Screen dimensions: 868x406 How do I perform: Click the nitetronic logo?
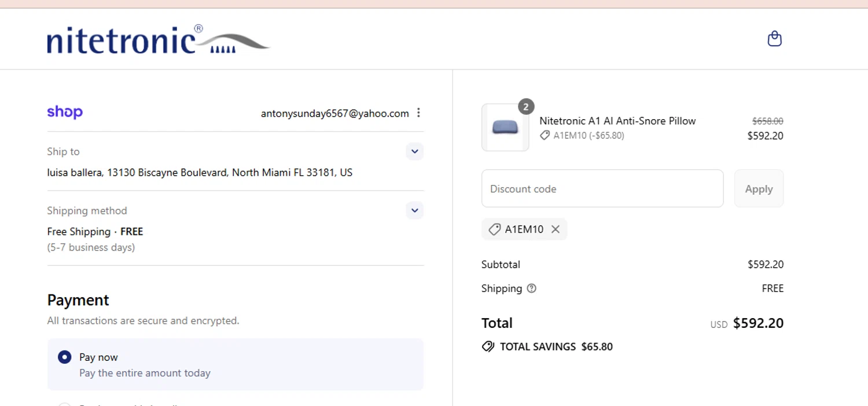[x=158, y=39]
